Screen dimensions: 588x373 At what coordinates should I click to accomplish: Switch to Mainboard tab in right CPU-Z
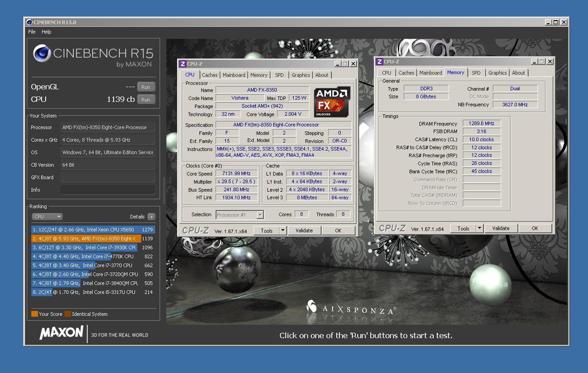pyautogui.click(x=431, y=73)
